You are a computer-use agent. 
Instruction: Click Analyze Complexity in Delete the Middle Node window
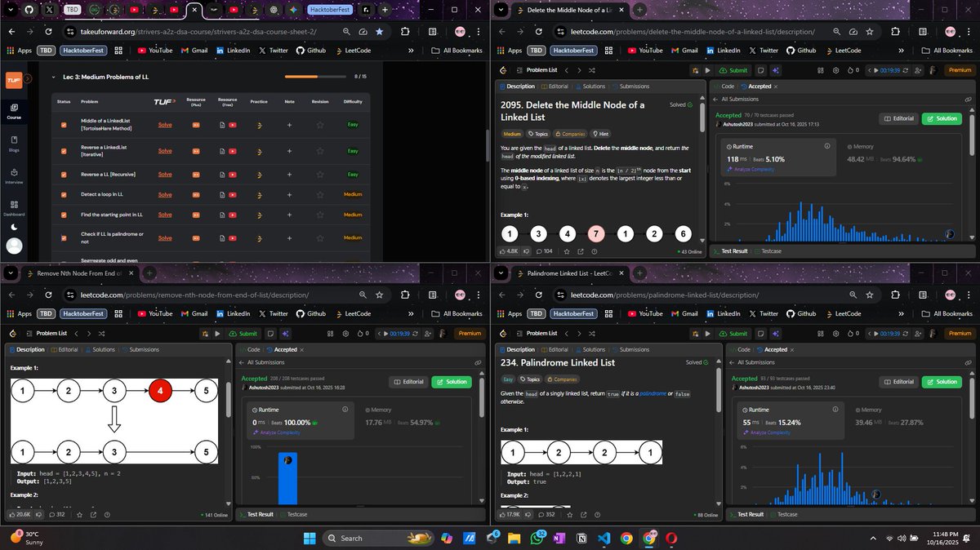751,169
